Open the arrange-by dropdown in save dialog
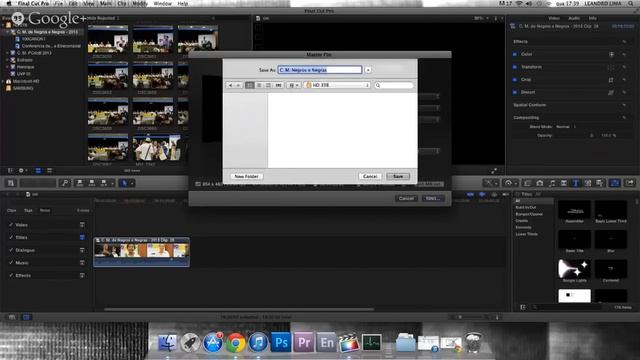This screenshot has height=360, width=640. 293,85
